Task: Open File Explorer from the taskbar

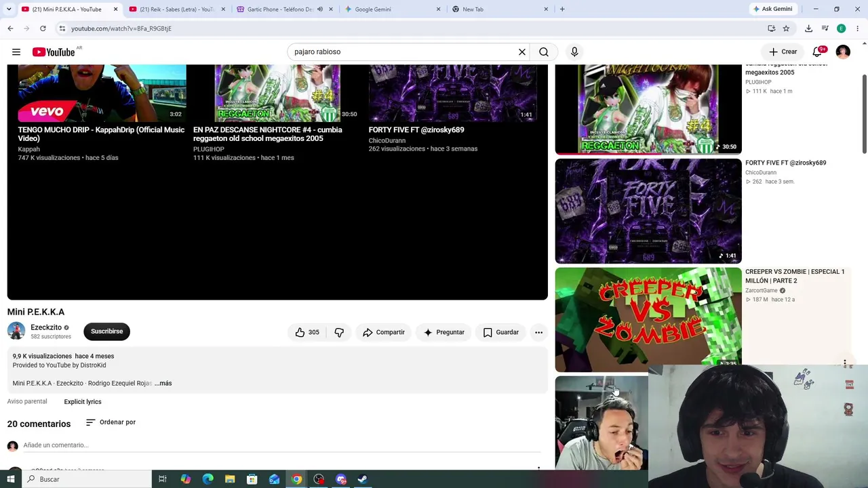Action: coord(230,479)
